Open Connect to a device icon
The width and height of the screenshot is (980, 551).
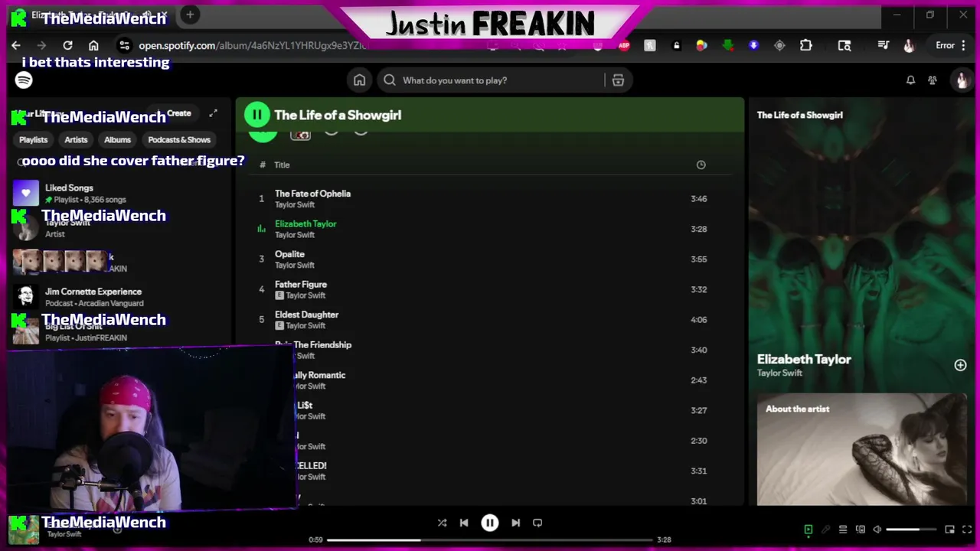click(861, 530)
